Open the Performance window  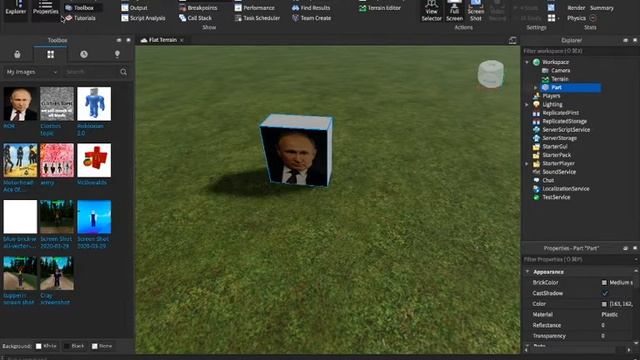coord(255,8)
